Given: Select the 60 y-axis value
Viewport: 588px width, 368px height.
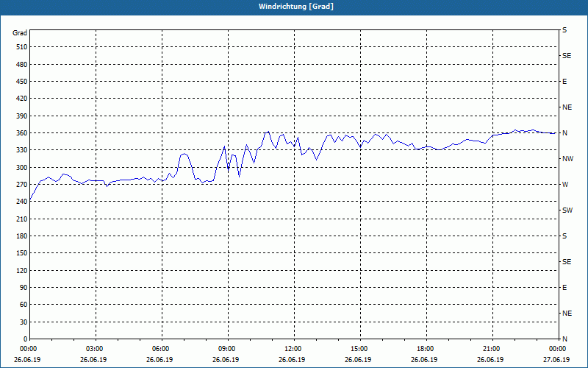Looking at the screenshot, I should click(x=24, y=305).
